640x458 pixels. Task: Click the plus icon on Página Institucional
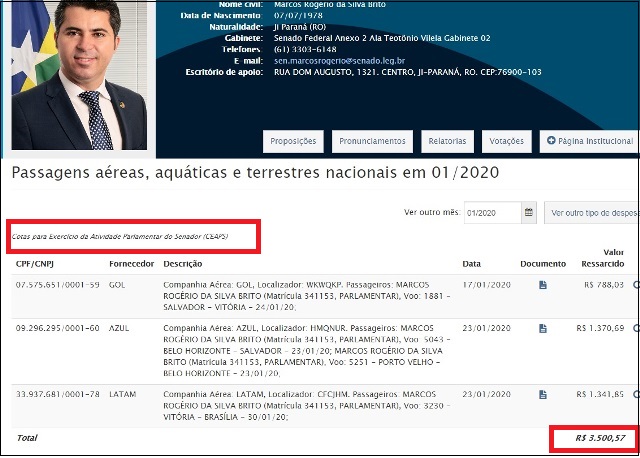[x=551, y=142]
